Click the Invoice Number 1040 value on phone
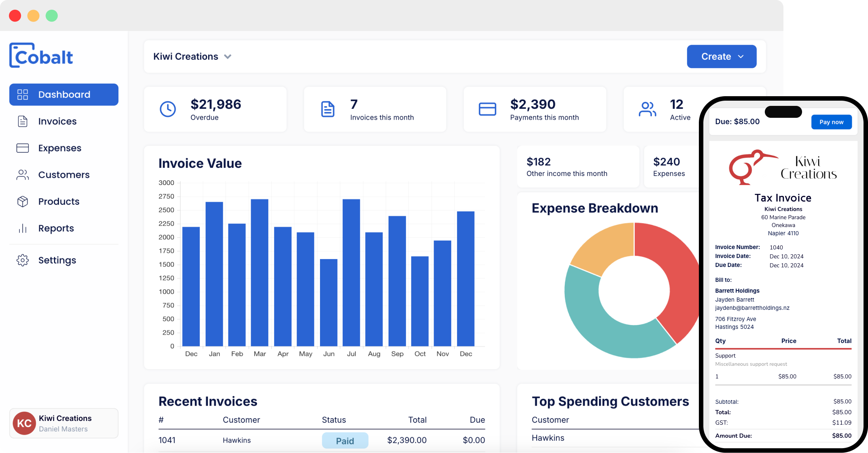 [776, 248]
